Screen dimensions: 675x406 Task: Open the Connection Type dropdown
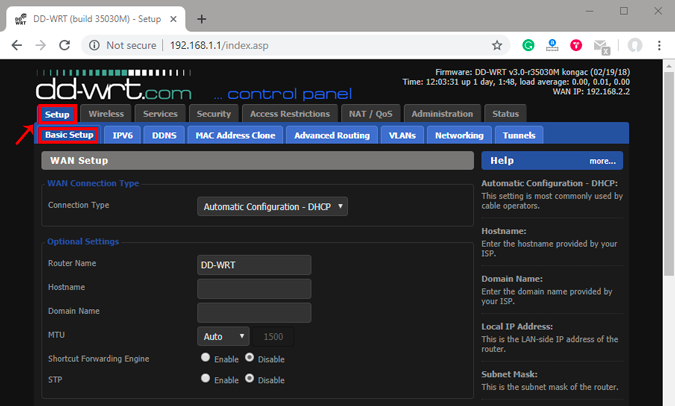point(273,206)
